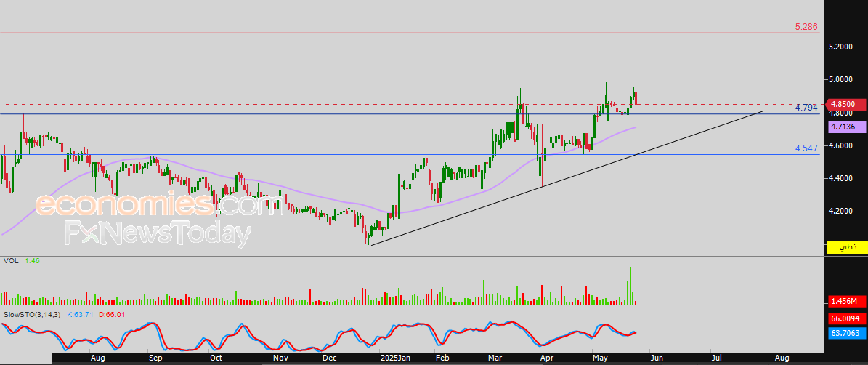Click the Nov label on time axis
The image size is (868, 365).
(280, 358)
